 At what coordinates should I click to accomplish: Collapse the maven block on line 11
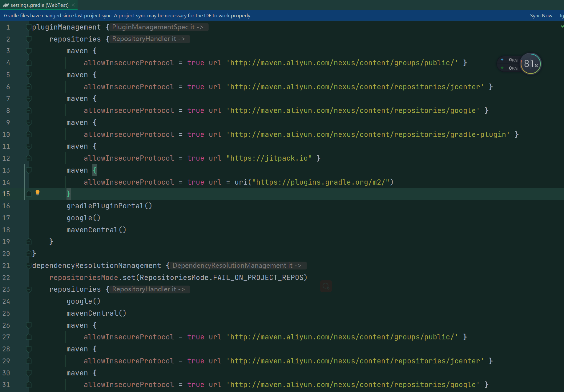click(29, 146)
